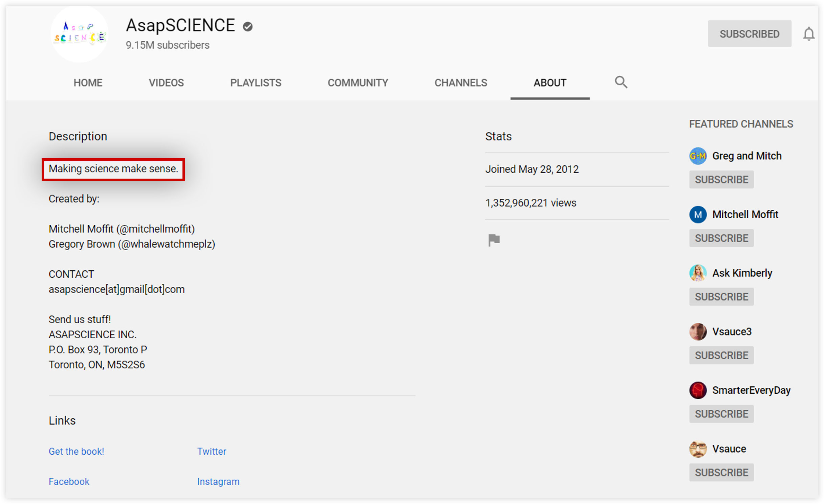Screen dimensions: 824x504
Task: Click the 'Send us stuff!' line
Action: pos(80,319)
